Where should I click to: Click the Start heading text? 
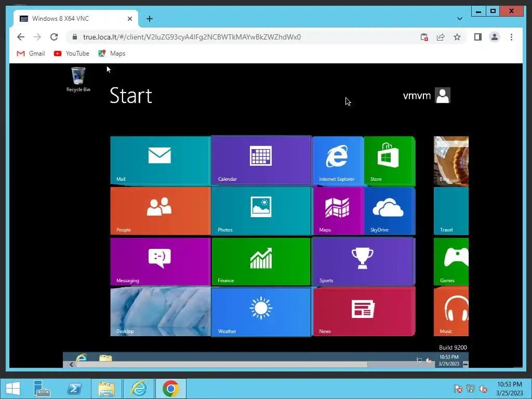point(130,96)
